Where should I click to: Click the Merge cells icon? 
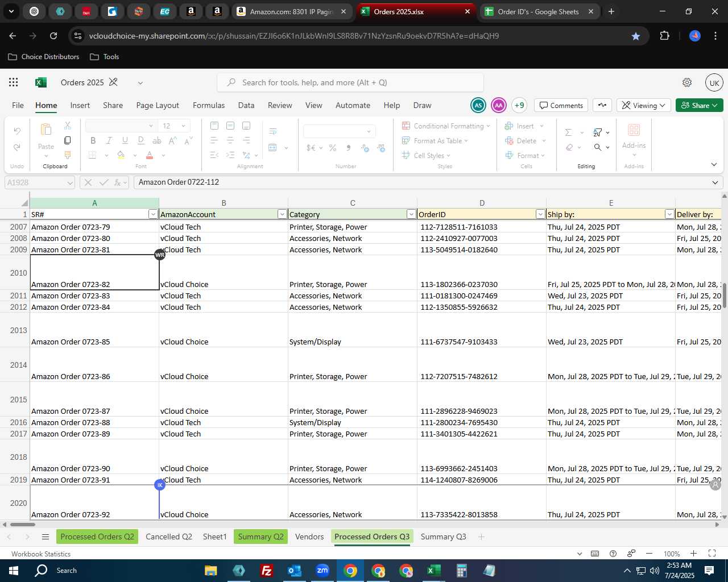click(x=273, y=148)
